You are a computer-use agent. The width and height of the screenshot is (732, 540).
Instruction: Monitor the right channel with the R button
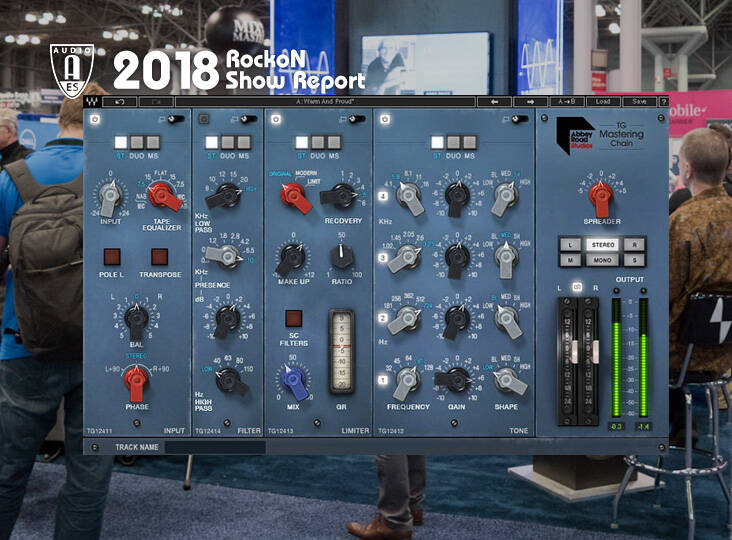click(634, 245)
